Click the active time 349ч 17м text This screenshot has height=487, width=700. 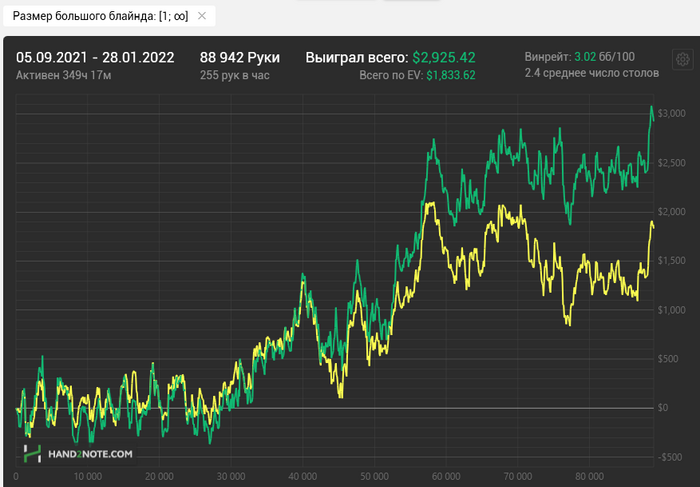pos(63,75)
